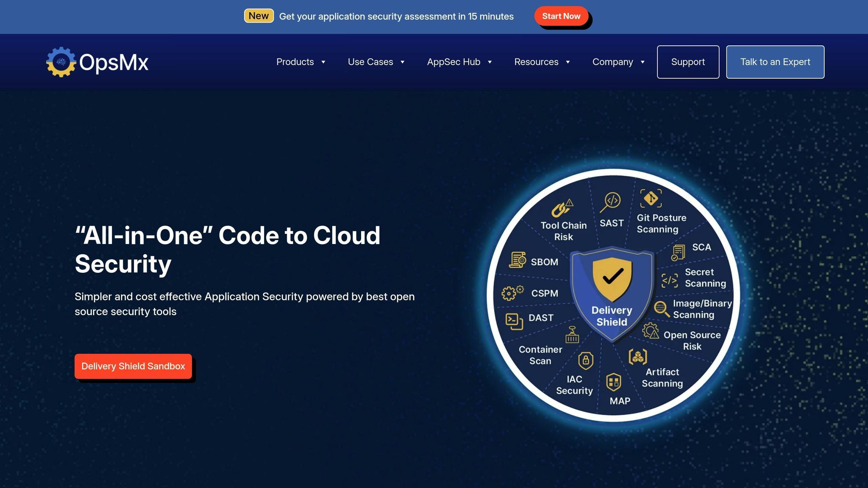Click the OpsMx wordmark text
The image size is (868, 488).
pyautogui.click(x=114, y=63)
